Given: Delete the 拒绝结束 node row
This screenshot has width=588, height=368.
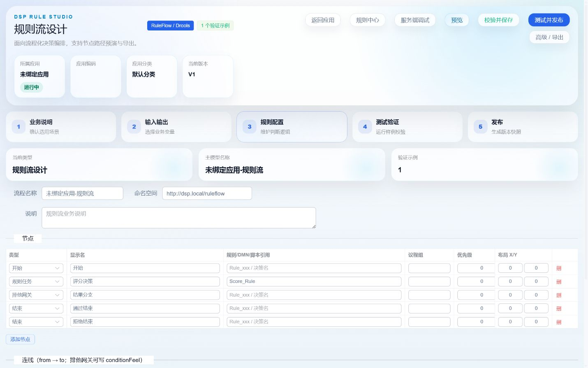Looking at the screenshot, I should tap(559, 322).
